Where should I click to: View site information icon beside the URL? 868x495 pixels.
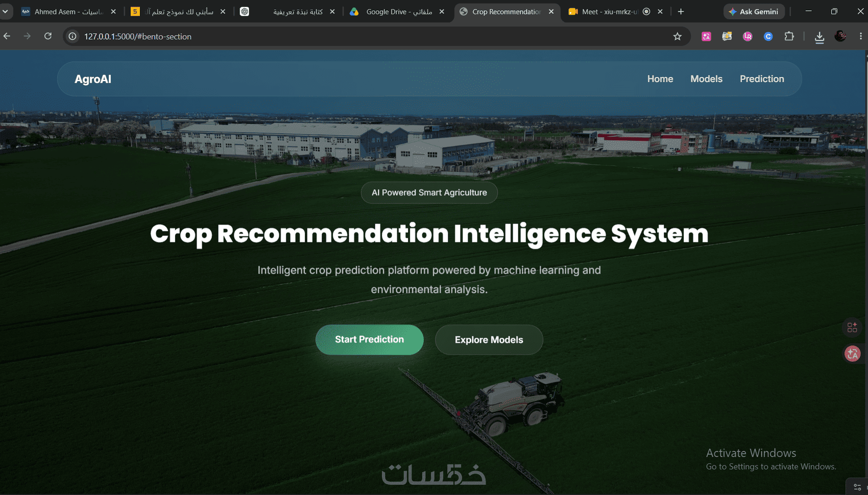[x=73, y=36]
